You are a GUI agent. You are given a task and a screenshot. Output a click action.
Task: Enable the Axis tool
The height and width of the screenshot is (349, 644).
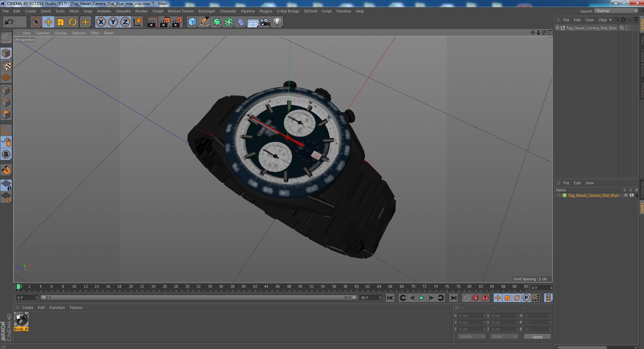tap(6, 130)
